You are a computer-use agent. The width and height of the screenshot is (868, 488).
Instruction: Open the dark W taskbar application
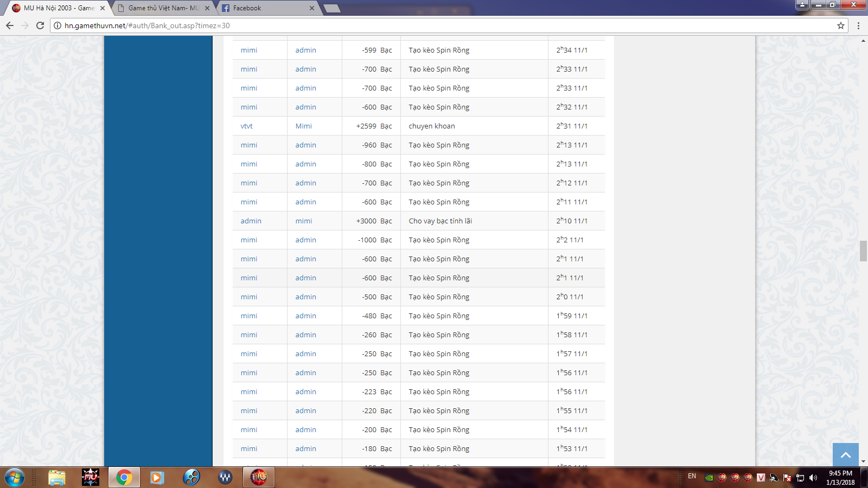225,478
